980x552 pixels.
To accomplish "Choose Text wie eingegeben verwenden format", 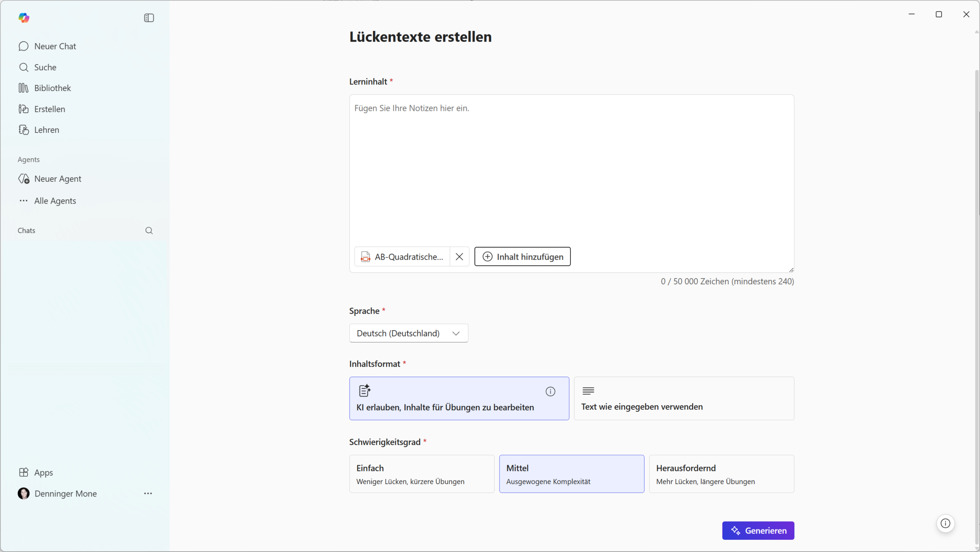I will (684, 398).
